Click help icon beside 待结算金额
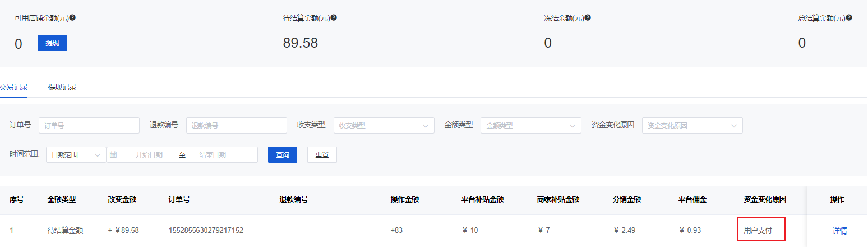The image size is (868, 247). (x=334, y=18)
